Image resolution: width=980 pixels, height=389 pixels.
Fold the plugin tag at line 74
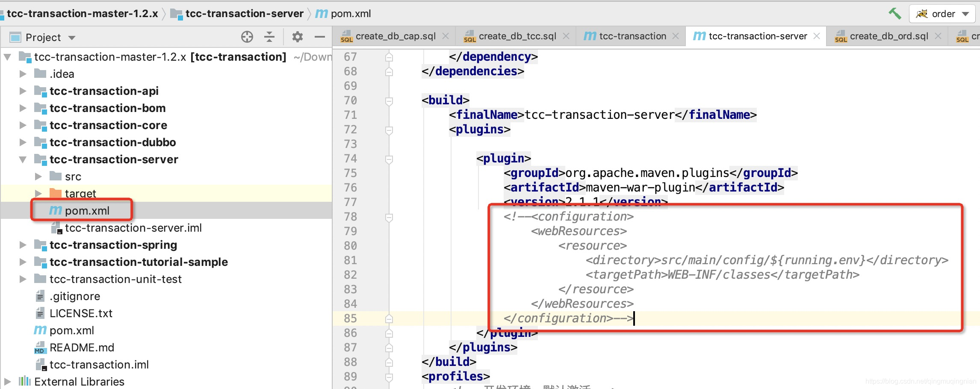coord(389,159)
